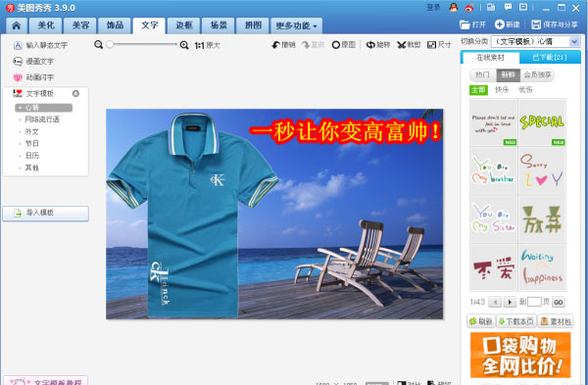Pick the SPECIAL text template
Viewport: 588px width, 385px height.
click(542, 122)
